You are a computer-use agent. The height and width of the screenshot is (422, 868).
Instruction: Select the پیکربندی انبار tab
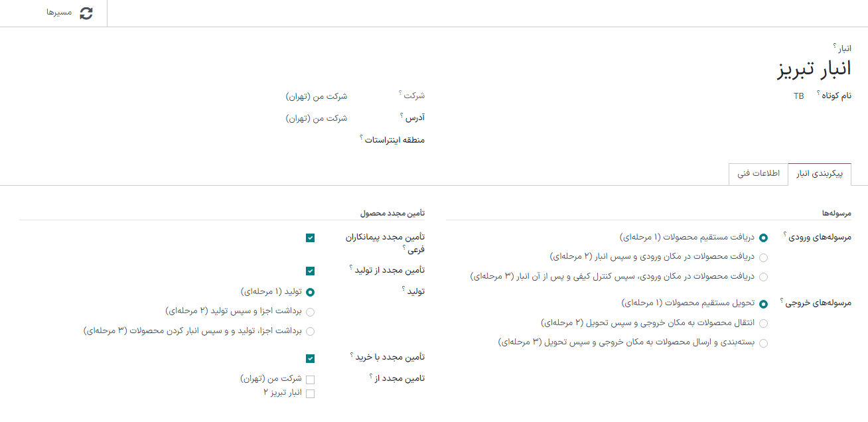[x=820, y=174]
